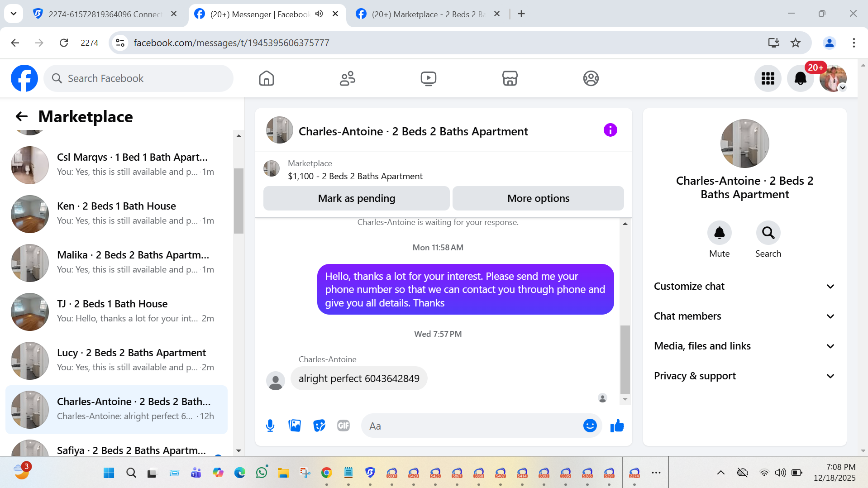
Task: Open the Marketplace storefront icon
Action: (x=510, y=78)
